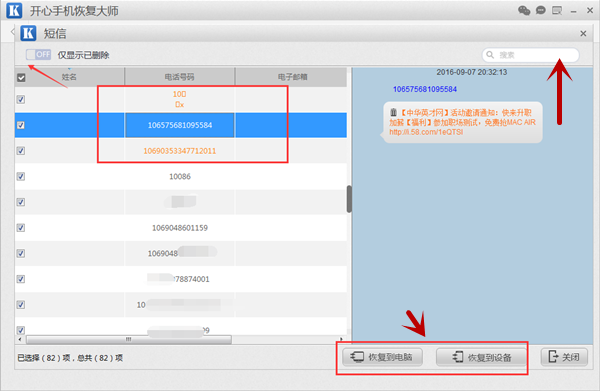The height and width of the screenshot is (391, 600).
Task: Click 恢复到设备 button
Action: [481, 357]
